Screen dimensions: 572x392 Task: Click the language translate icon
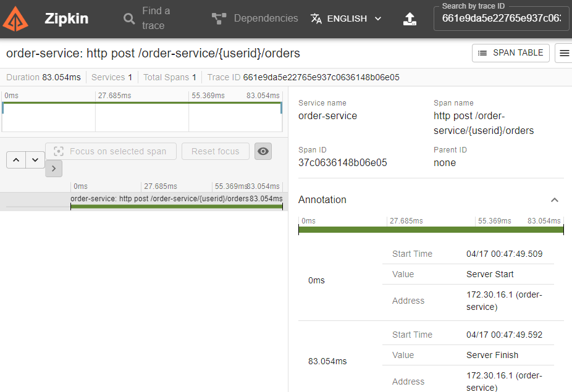[x=316, y=19]
